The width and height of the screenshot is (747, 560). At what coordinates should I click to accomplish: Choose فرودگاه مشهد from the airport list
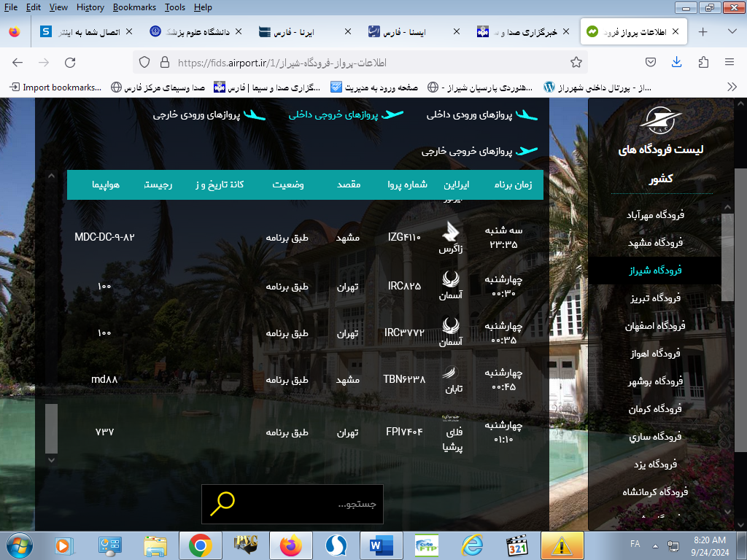click(654, 243)
